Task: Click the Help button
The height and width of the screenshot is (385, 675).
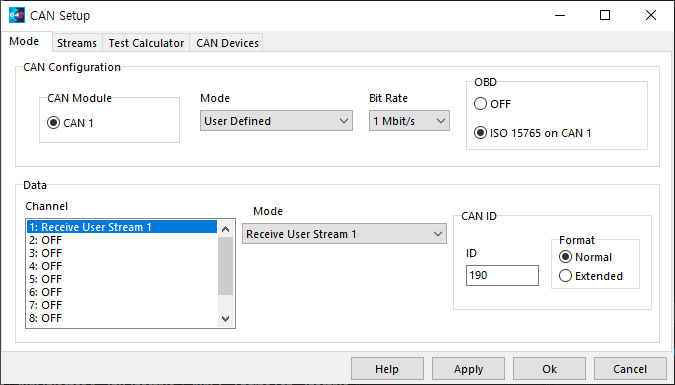Action: pos(387,369)
